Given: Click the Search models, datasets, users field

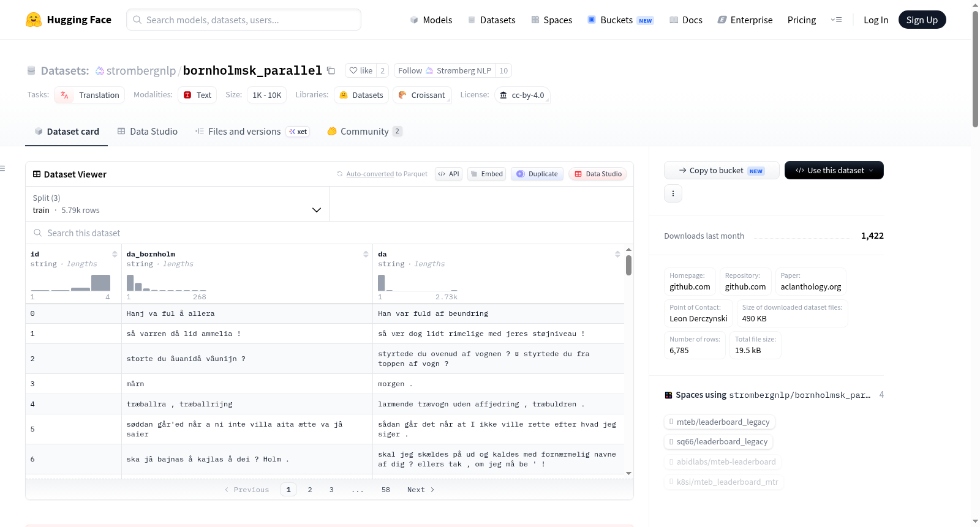Looking at the screenshot, I should tap(244, 20).
